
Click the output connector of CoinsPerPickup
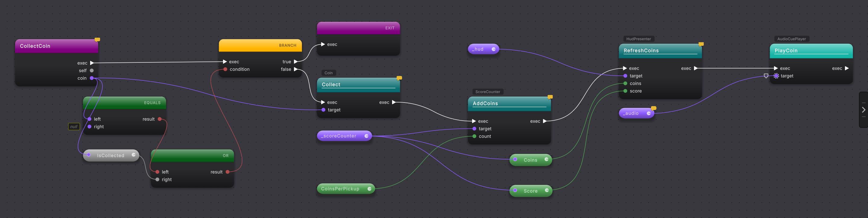370,189
